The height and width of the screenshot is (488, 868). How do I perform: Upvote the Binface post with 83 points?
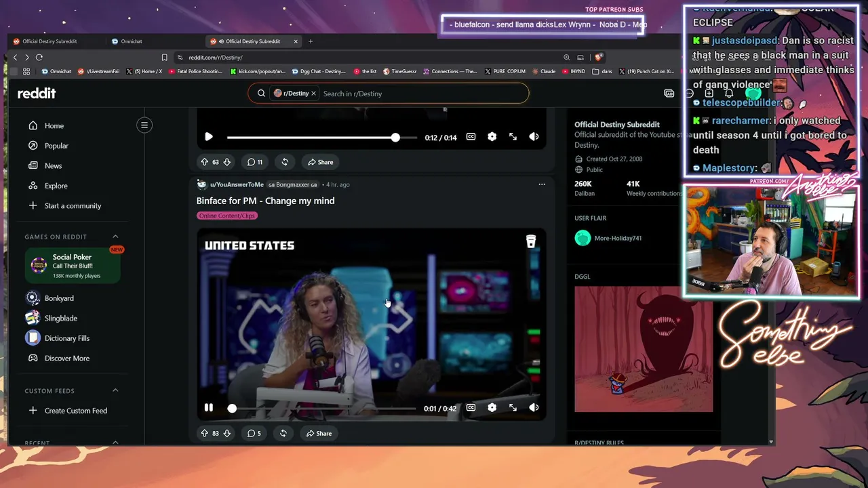tap(204, 433)
